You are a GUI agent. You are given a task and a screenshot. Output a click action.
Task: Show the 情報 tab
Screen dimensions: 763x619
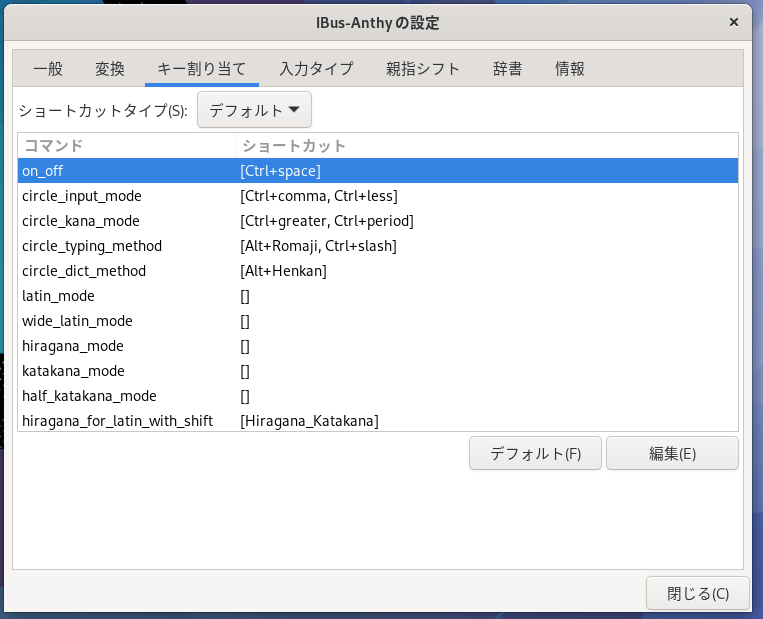tap(569, 69)
